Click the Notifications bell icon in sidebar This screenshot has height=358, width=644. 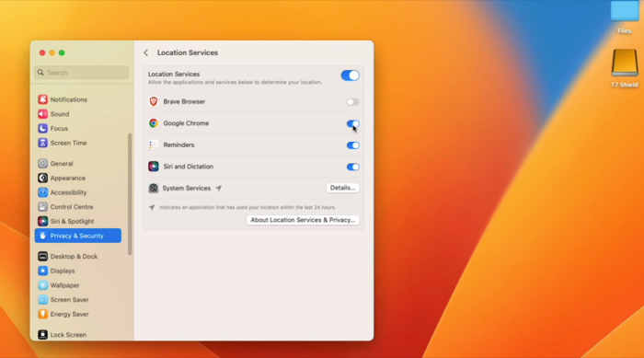click(42, 99)
